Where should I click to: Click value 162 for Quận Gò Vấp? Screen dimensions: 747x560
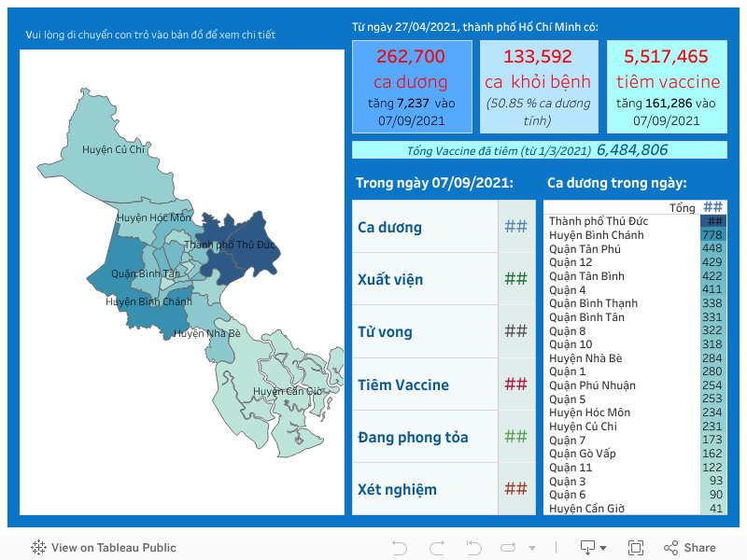point(712,454)
